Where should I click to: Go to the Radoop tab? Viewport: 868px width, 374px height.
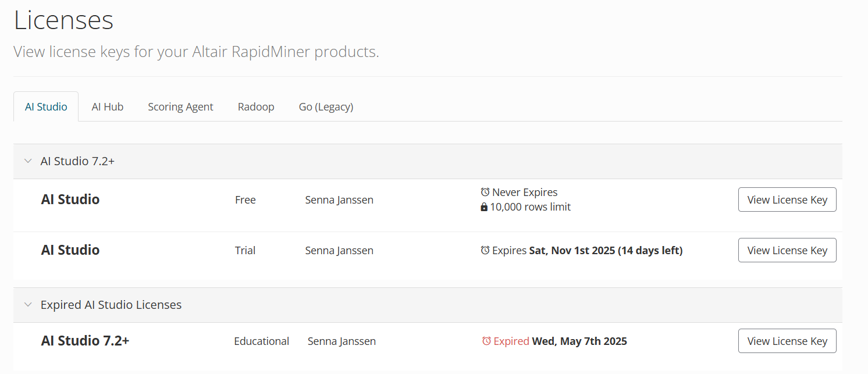[256, 107]
